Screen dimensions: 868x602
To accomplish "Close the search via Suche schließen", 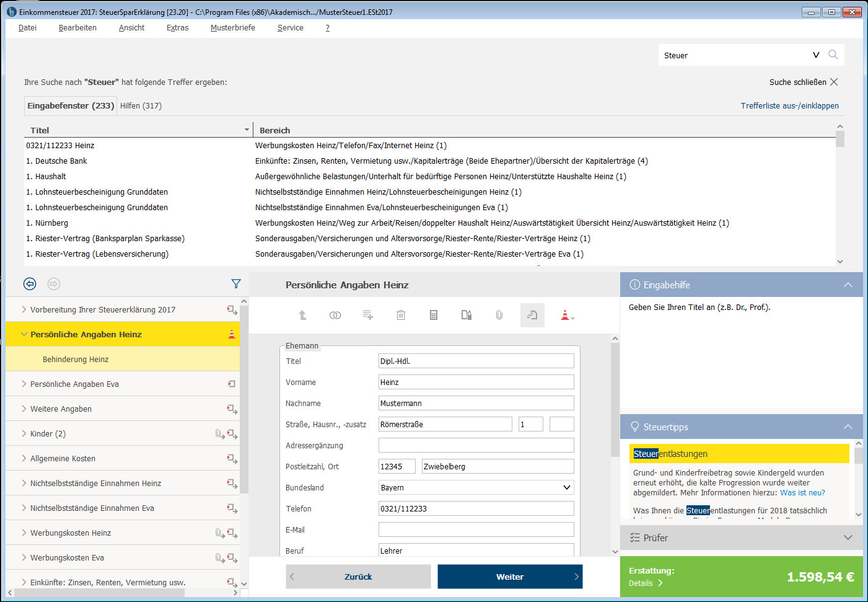I will [x=804, y=82].
